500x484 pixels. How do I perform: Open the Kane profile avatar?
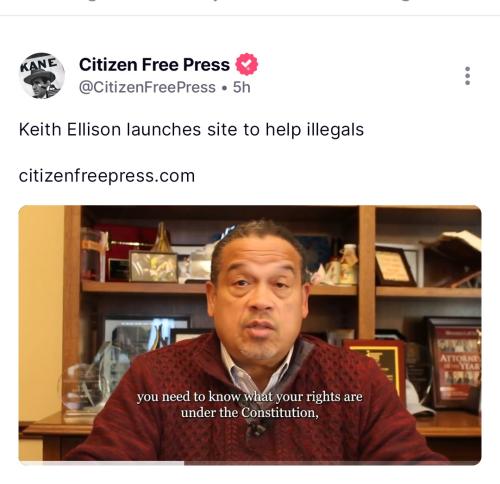click(x=41, y=76)
